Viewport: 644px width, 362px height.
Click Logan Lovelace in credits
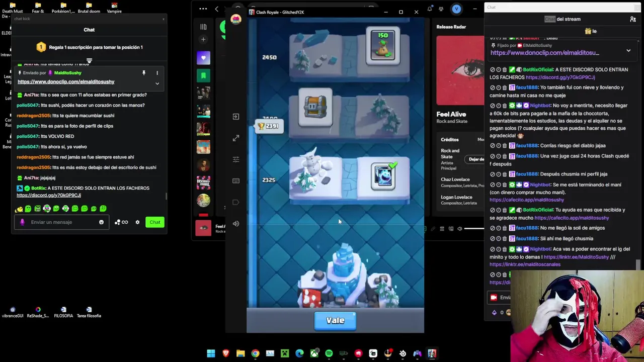click(x=456, y=197)
